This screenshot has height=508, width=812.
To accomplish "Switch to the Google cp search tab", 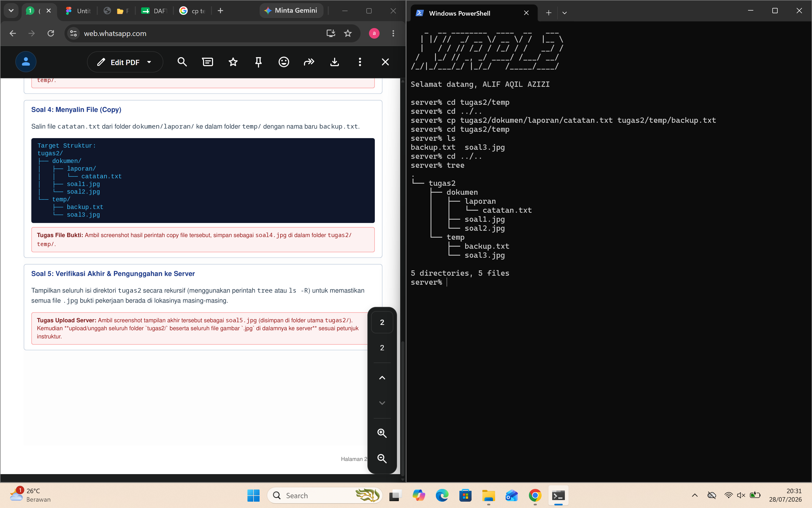I will point(193,11).
